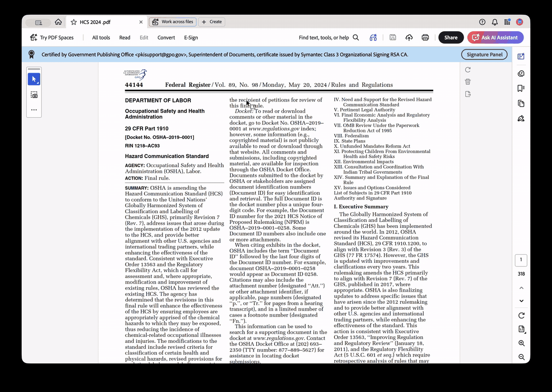The image size is (552, 392).
Task: Go to Acrobat Home view
Action: [x=58, y=22]
